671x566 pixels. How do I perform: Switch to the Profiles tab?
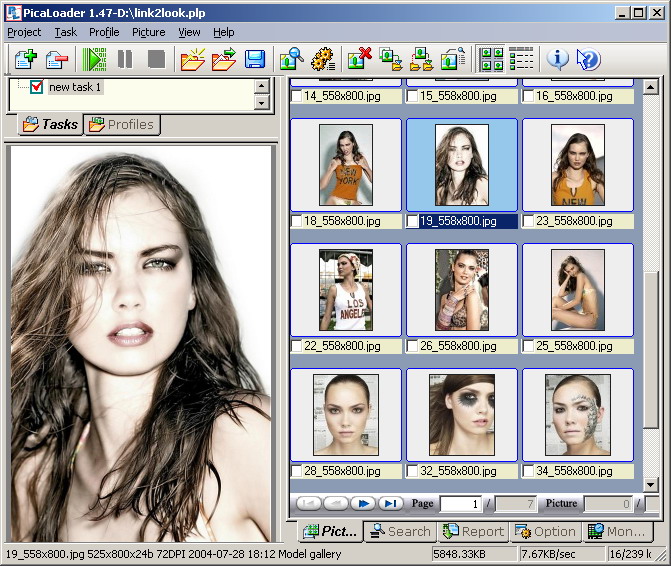tap(122, 125)
